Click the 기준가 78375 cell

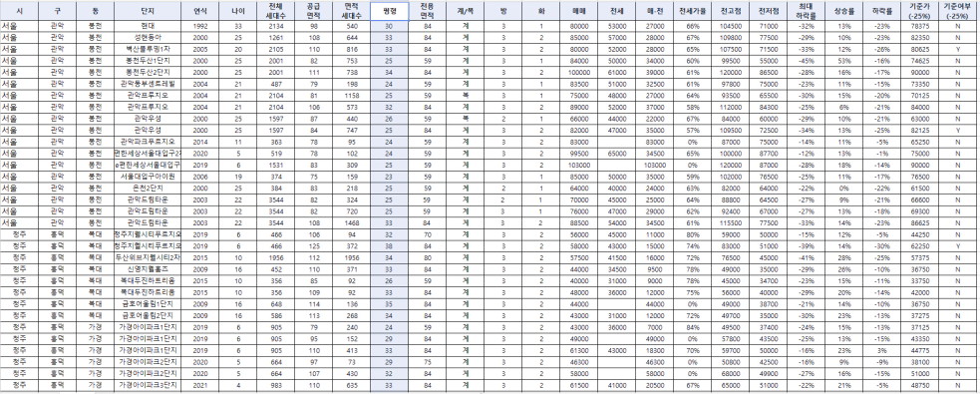(919, 27)
